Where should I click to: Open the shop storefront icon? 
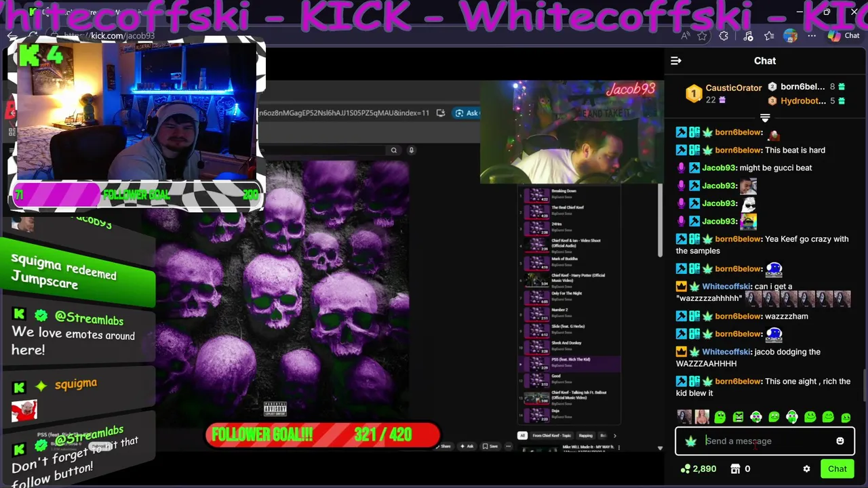point(735,469)
